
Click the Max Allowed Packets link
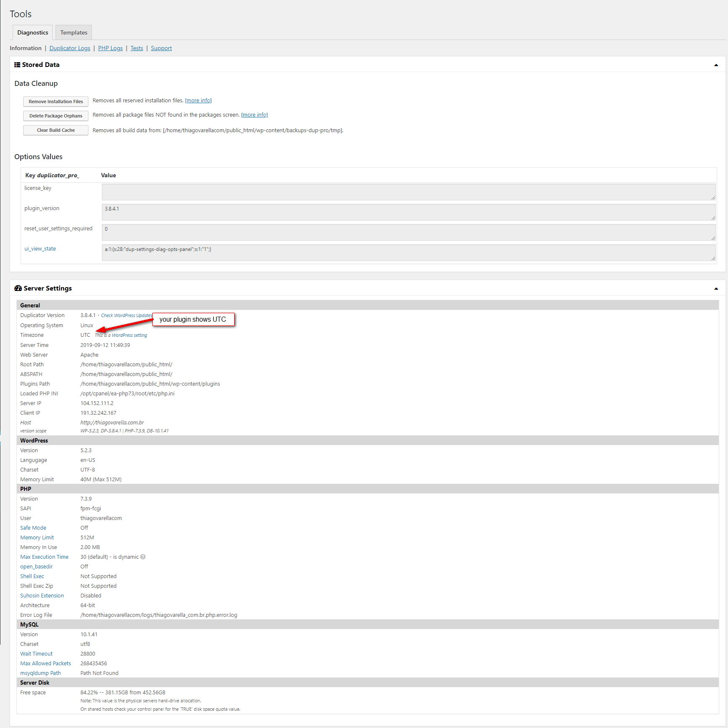(x=45, y=664)
